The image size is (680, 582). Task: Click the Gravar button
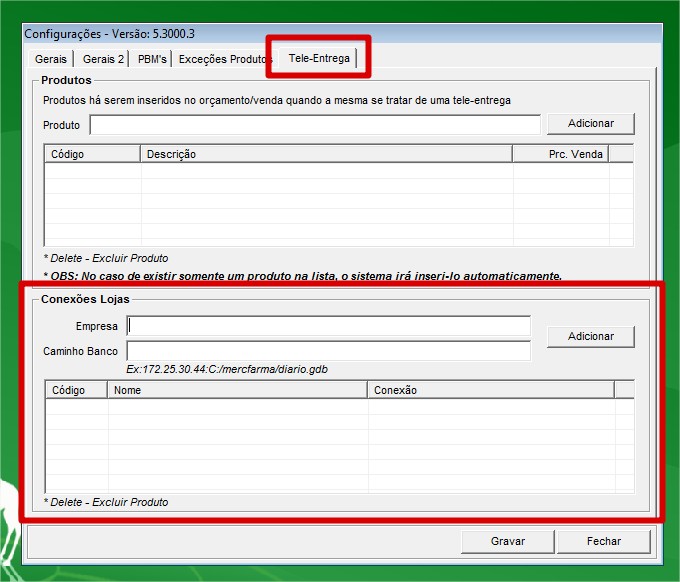(x=507, y=541)
